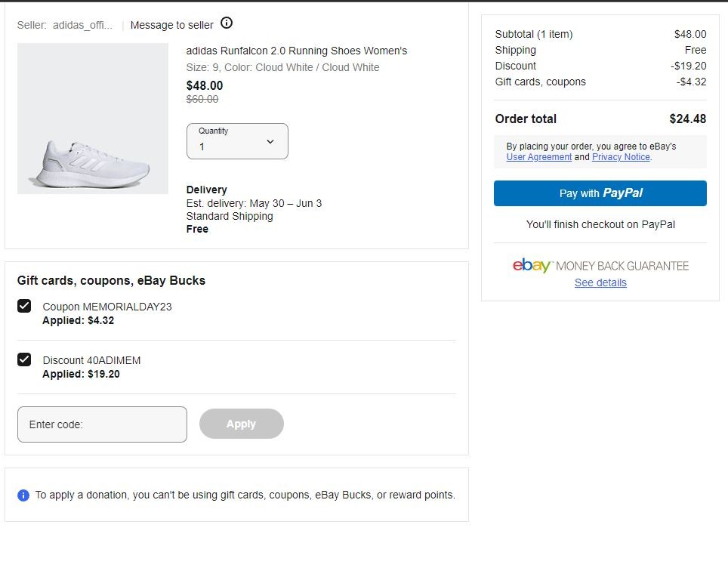Click the crossed-out $60.00 original price
This screenshot has width=728, height=577.
click(202, 99)
